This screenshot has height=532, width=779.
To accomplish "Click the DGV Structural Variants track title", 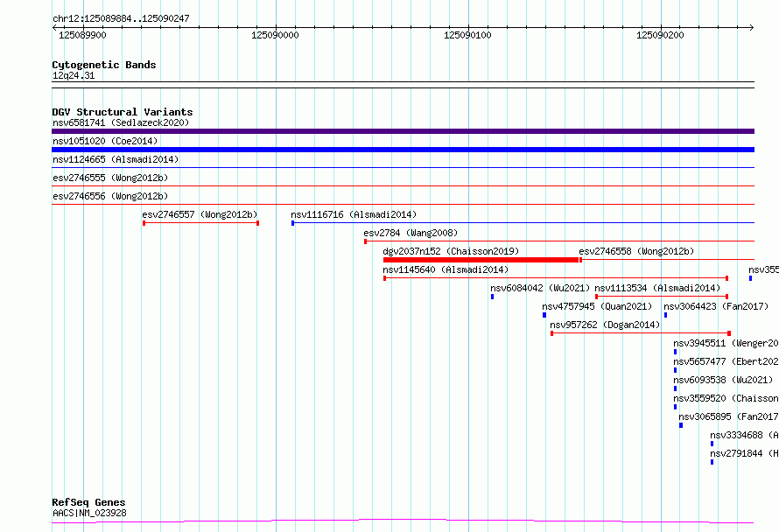I will [x=122, y=112].
